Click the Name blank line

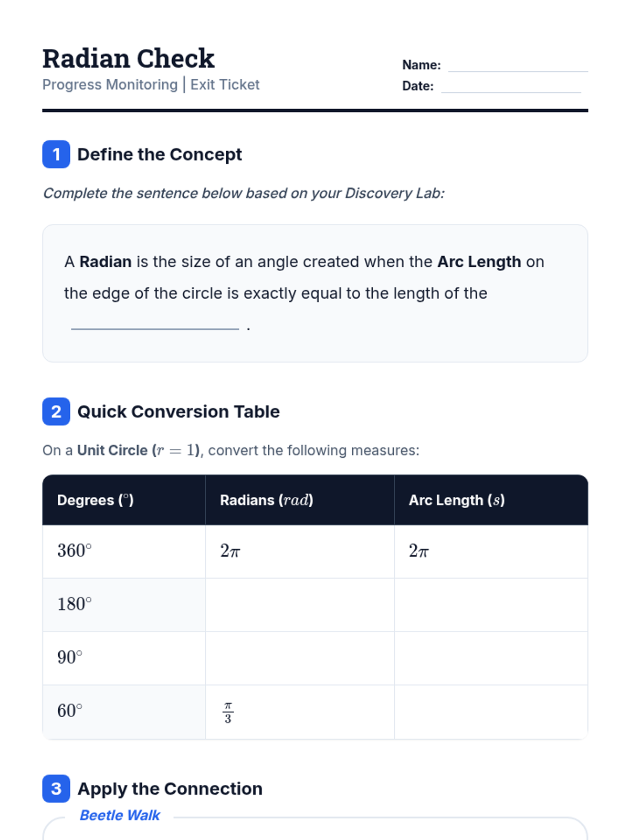[x=518, y=66]
